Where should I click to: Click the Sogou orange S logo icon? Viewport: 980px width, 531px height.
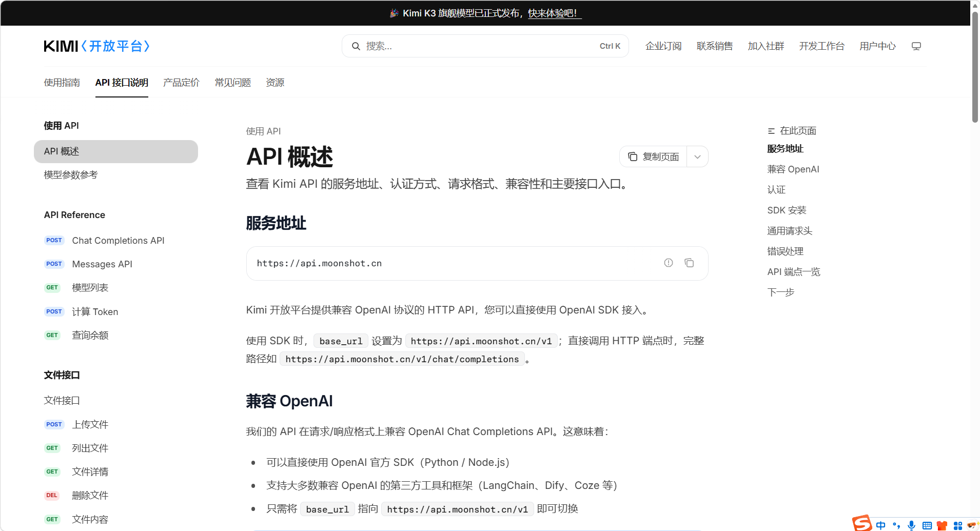point(863,523)
